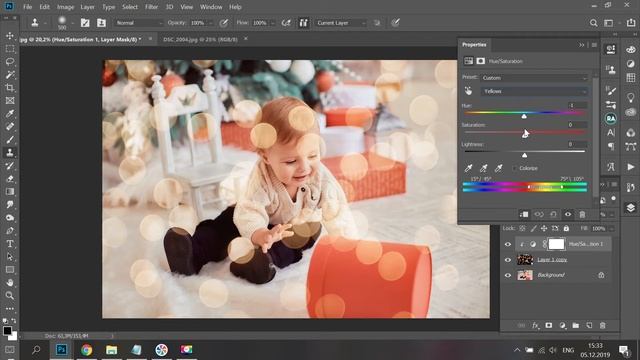The image size is (640, 360).
Task: Click the Add to Sample eyedropper
Action: pos(484,168)
